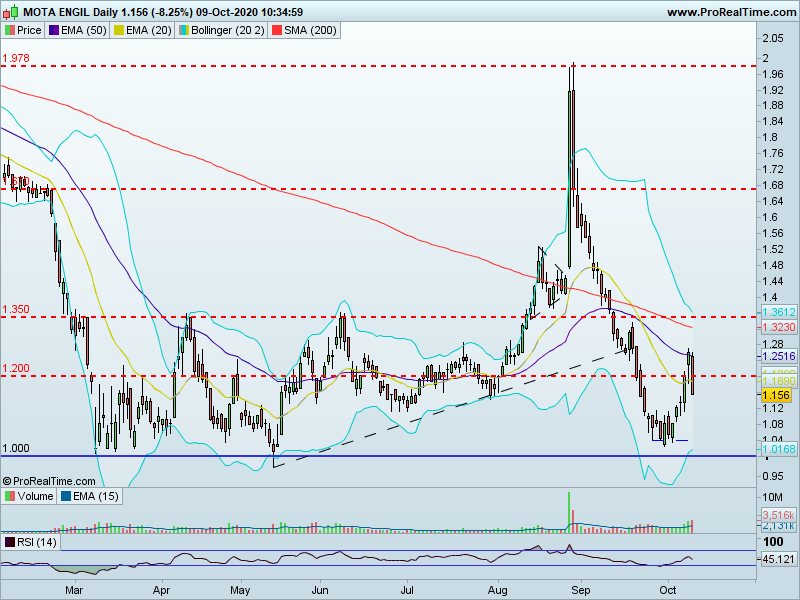Click the Aug date axis label
Viewport: 800px width, 600px height.
pyautogui.click(x=497, y=591)
